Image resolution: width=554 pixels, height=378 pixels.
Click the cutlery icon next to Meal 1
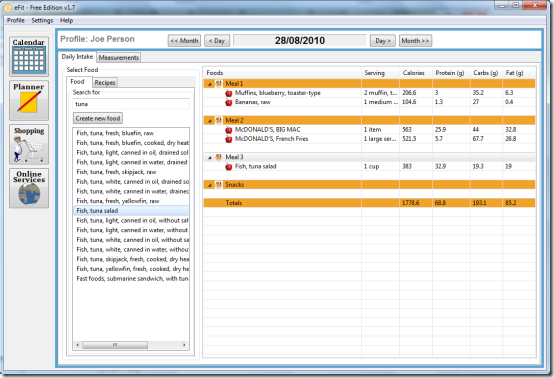pos(219,84)
